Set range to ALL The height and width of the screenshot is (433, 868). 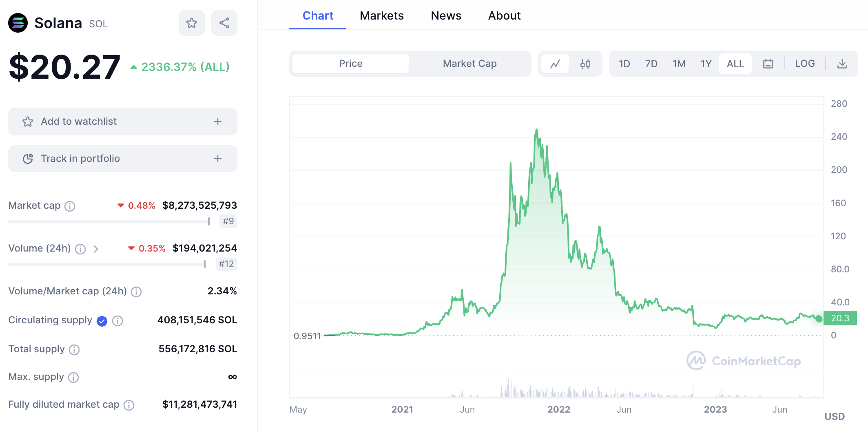click(735, 64)
